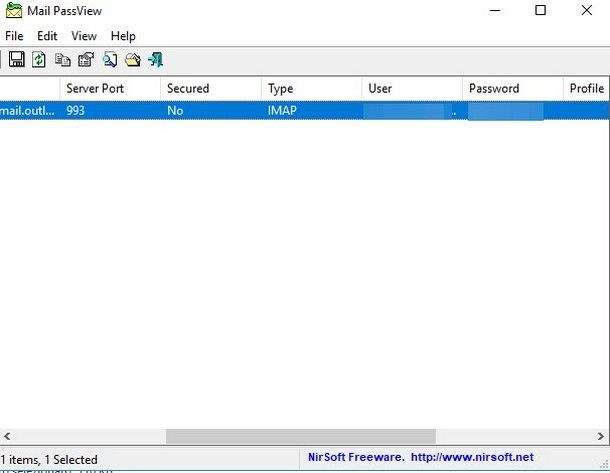
Task: Click the Mail PassView envelope title icon
Action: (x=14, y=11)
